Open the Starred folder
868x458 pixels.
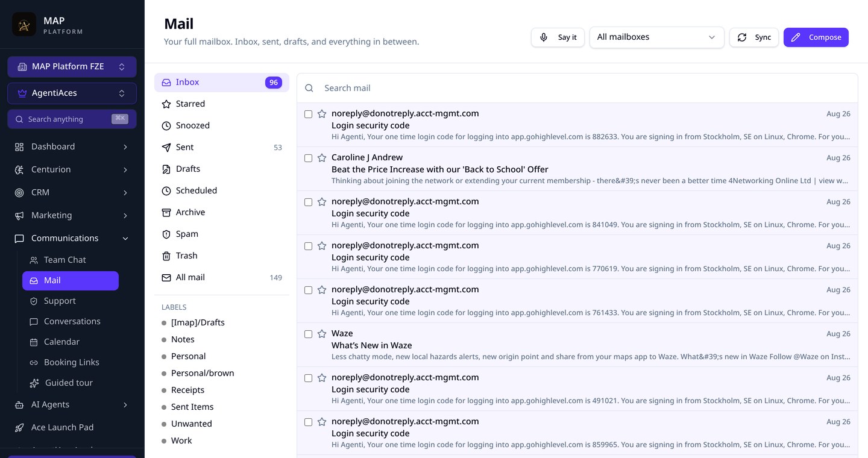tap(222, 104)
